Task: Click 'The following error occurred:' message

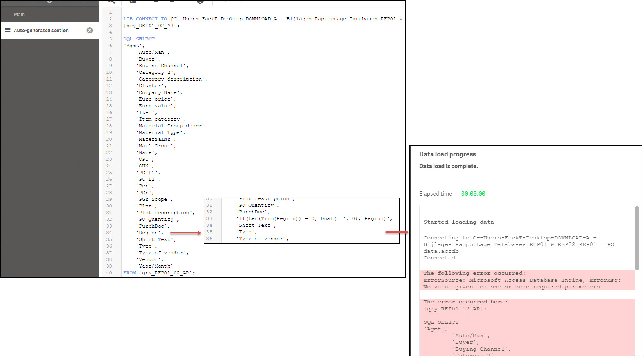Action: coord(474,273)
